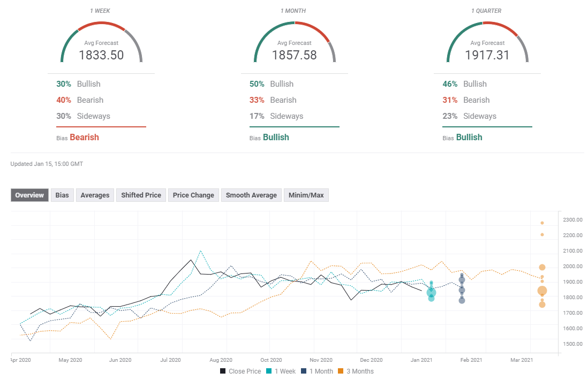Select the Minim/Max tab
Screen dimensions: 588x380
tap(306, 195)
